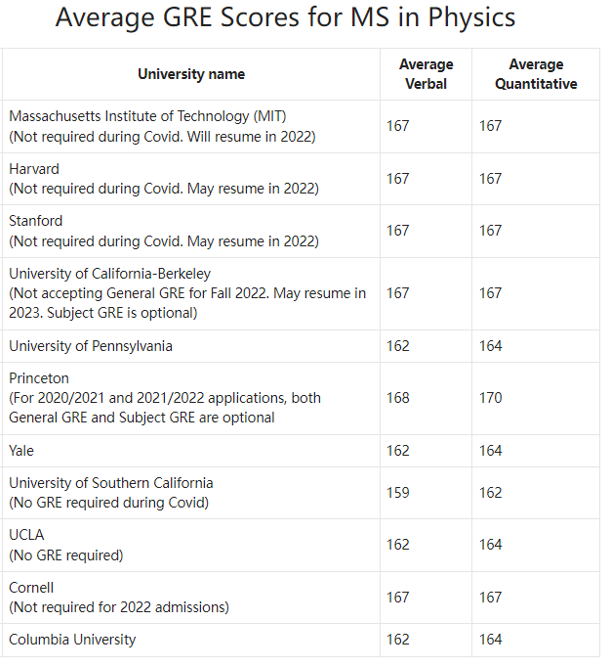Click the Average Quantitative column header

536,74
